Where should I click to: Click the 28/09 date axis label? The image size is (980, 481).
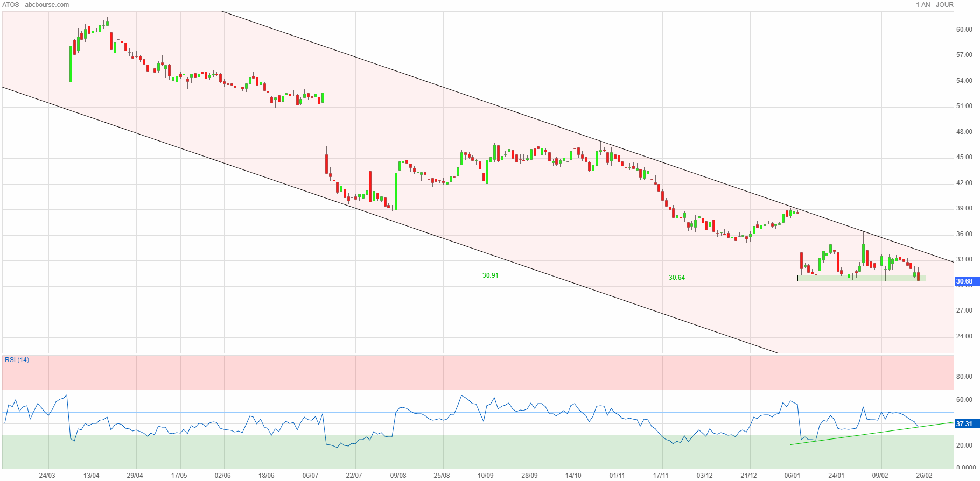tap(529, 476)
